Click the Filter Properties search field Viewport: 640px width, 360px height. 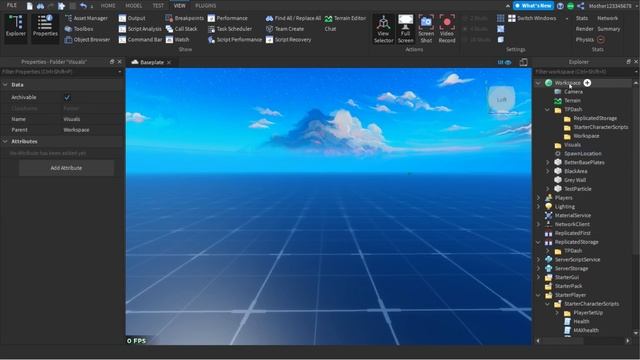(x=60, y=71)
